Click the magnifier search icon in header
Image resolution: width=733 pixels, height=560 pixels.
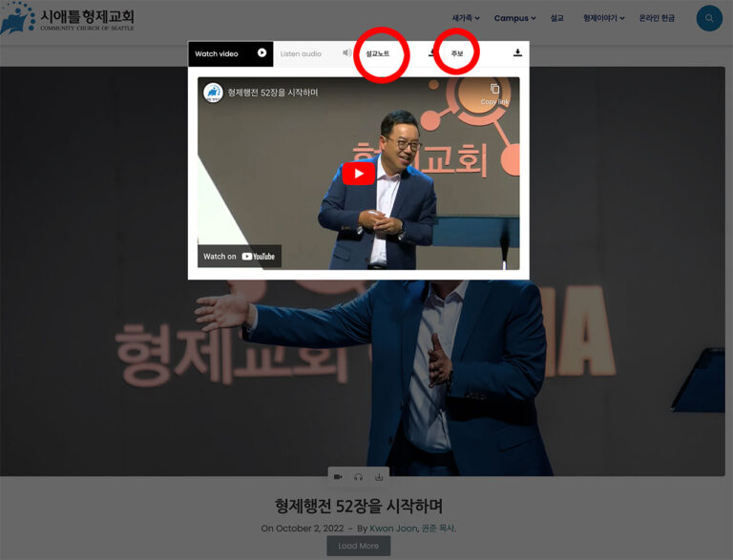709,18
